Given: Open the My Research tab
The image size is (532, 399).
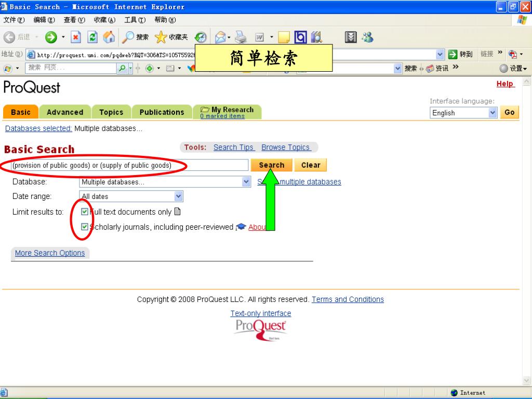Looking at the screenshot, I should pos(232,110).
